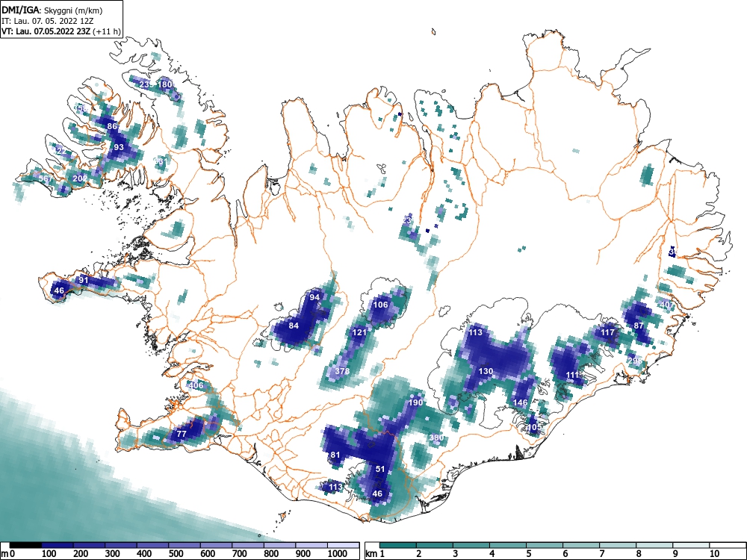Click the visibility value 117
Image resolution: width=747 pixels, height=560 pixels.
coord(607,332)
